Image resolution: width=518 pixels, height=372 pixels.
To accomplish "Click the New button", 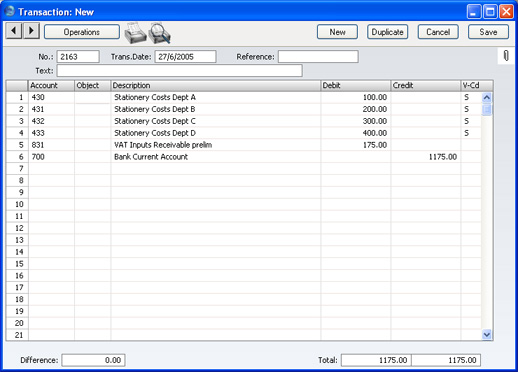I will pos(337,32).
